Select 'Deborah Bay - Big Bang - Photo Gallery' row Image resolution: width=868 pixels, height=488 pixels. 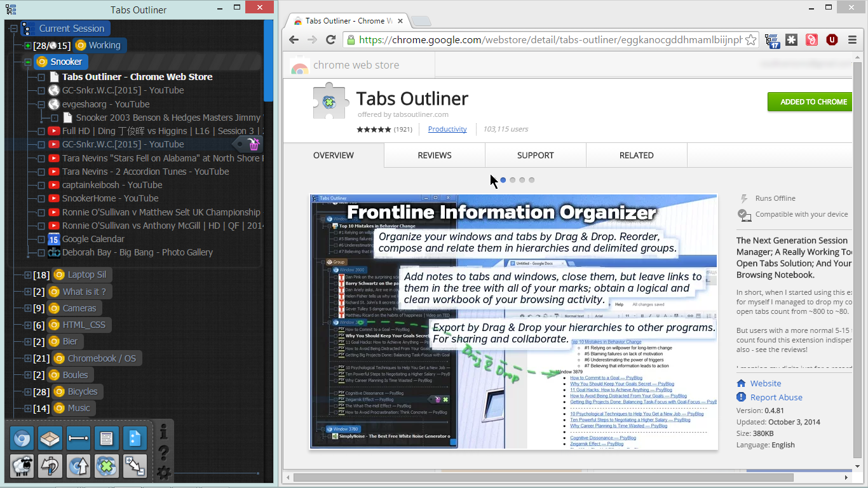(137, 252)
